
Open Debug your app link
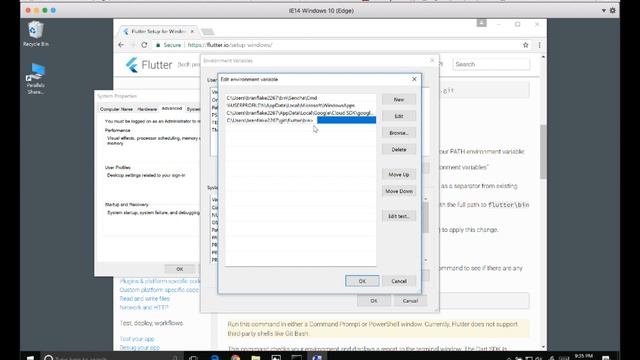(x=140, y=348)
